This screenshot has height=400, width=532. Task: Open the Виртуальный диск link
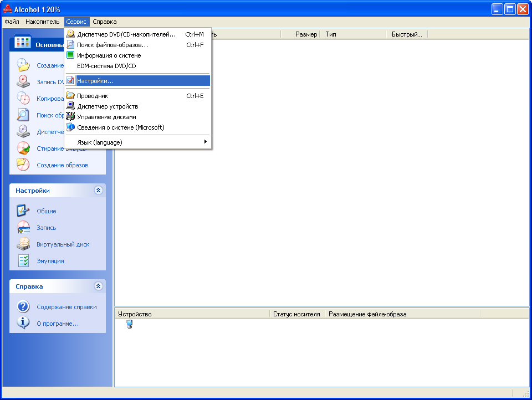(63, 244)
